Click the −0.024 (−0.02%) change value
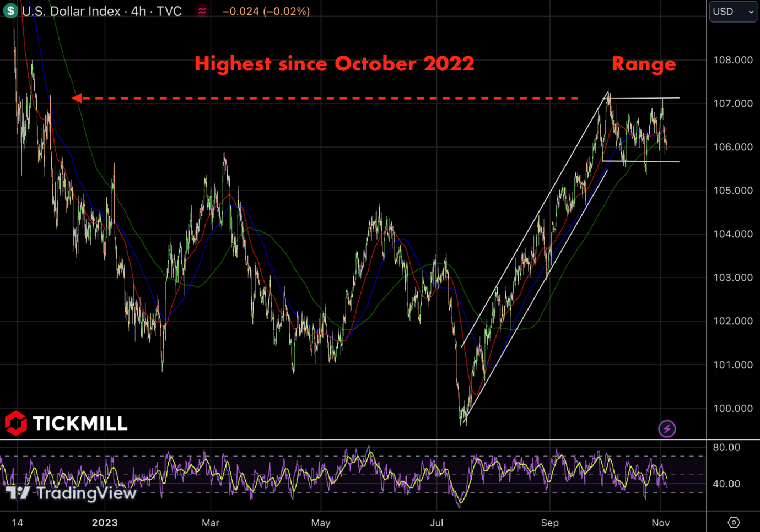The width and height of the screenshot is (760, 532). tap(266, 11)
